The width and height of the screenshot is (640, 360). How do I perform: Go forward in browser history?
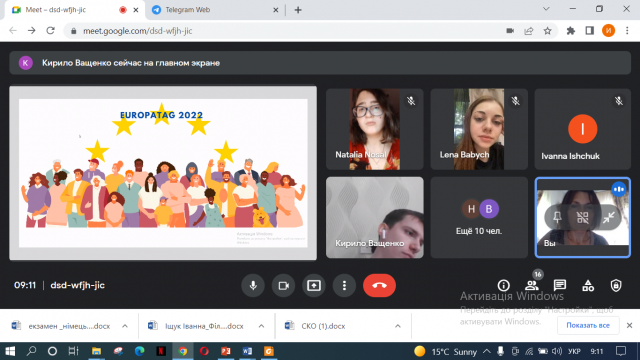coord(31,31)
